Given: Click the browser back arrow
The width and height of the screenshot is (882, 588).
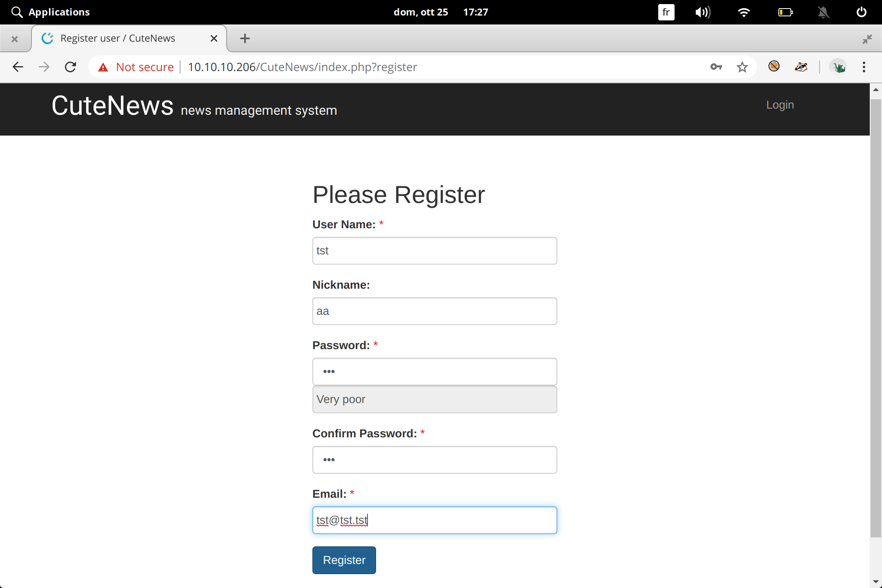Looking at the screenshot, I should (18, 67).
